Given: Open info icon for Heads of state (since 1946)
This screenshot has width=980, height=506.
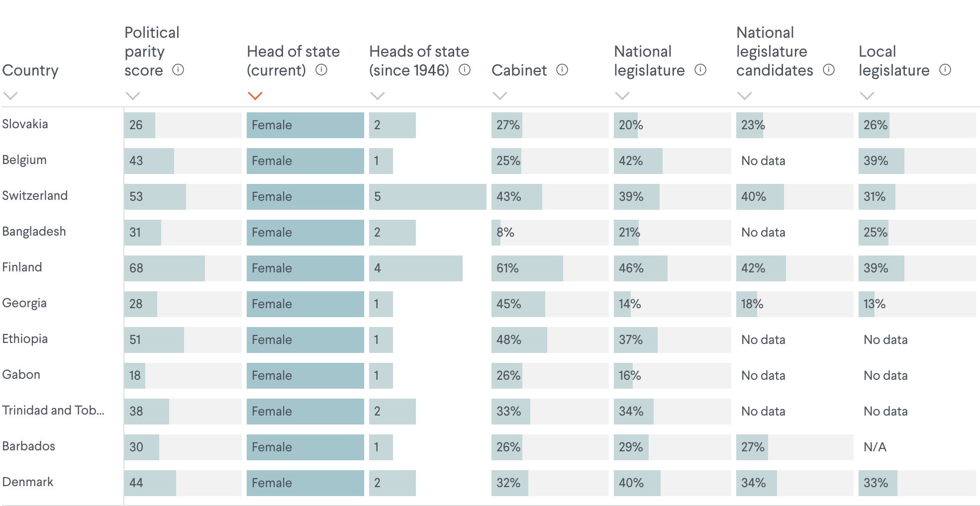Looking at the screenshot, I should [465, 70].
